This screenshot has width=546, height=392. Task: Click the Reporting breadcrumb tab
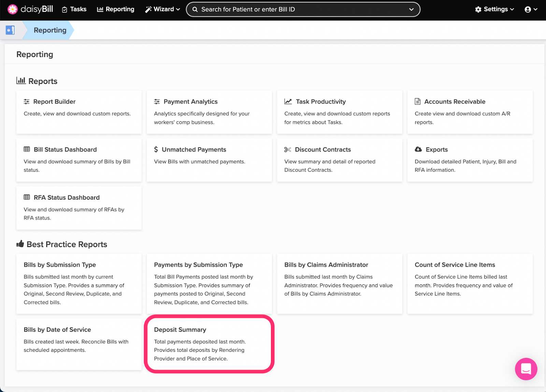[x=50, y=30]
